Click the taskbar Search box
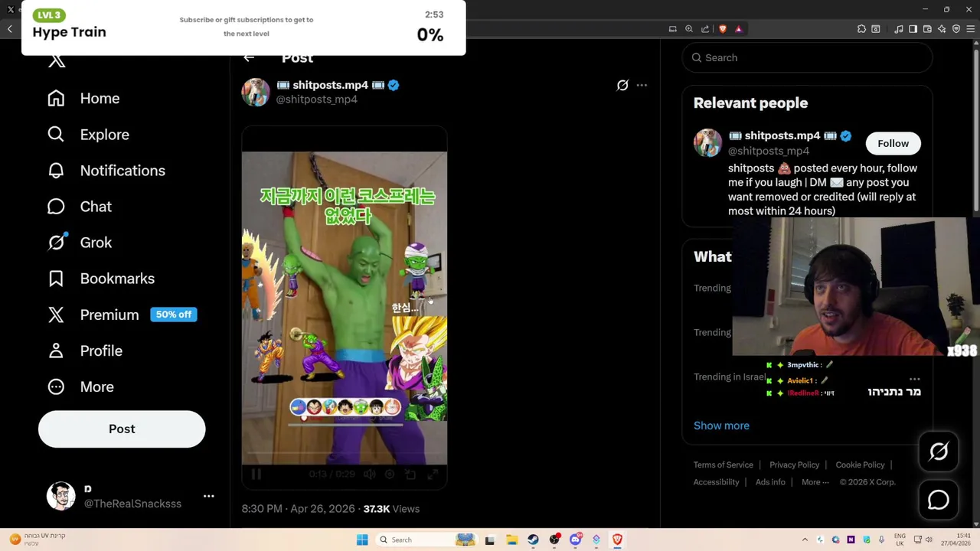Image resolution: width=980 pixels, height=551 pixels. (x=427, y=540)
